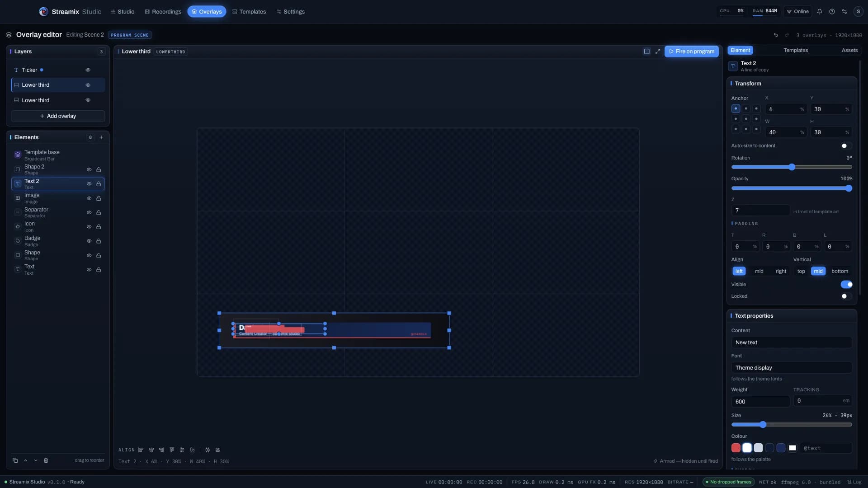Click the Fire on program button
This screenshot has width=868, height=488.
(x=692, y=52)
